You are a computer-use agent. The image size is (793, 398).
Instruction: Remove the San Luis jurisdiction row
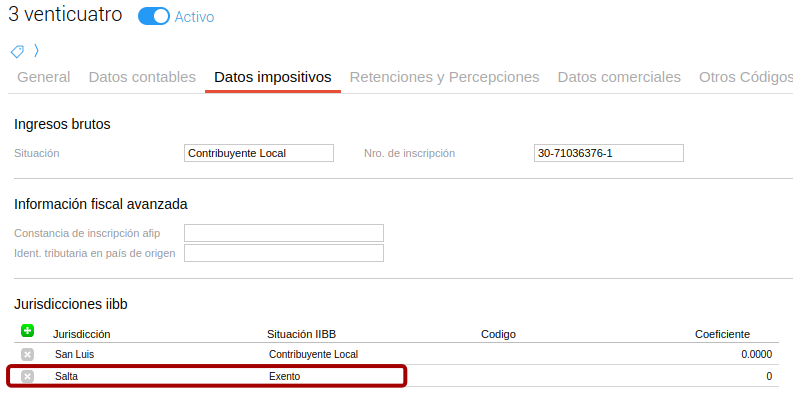coord(27,355)
